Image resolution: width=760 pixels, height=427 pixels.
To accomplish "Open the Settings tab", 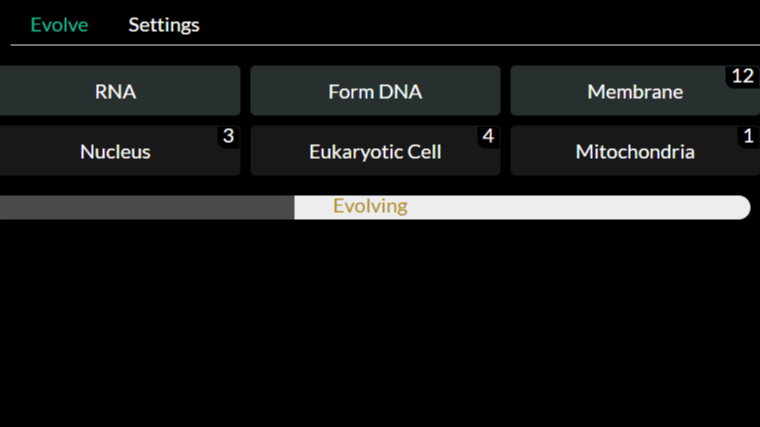I will coord(164,25).
